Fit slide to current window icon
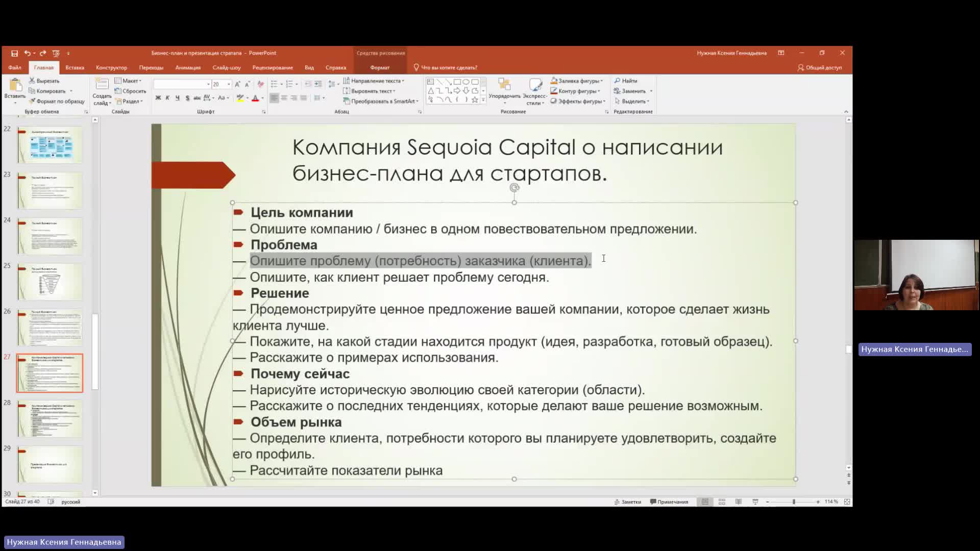The image size is (980, 551). 847,502
